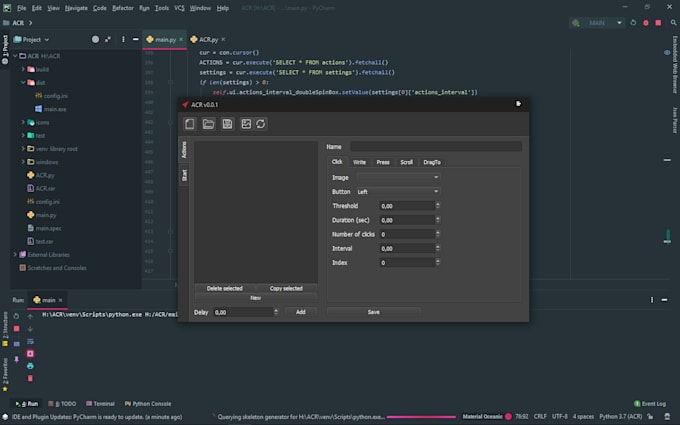Click the Delay value field
Image resolution: width=680 pixels, height=425 pixels.
coord(243,312)
